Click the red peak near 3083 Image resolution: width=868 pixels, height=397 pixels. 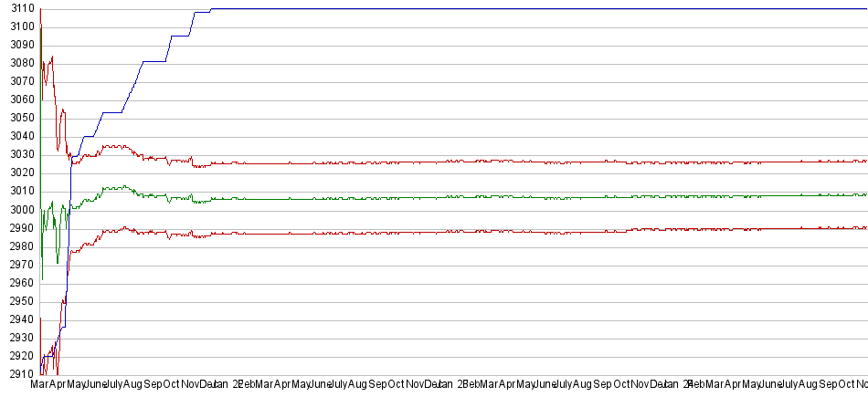coord(51,57)
